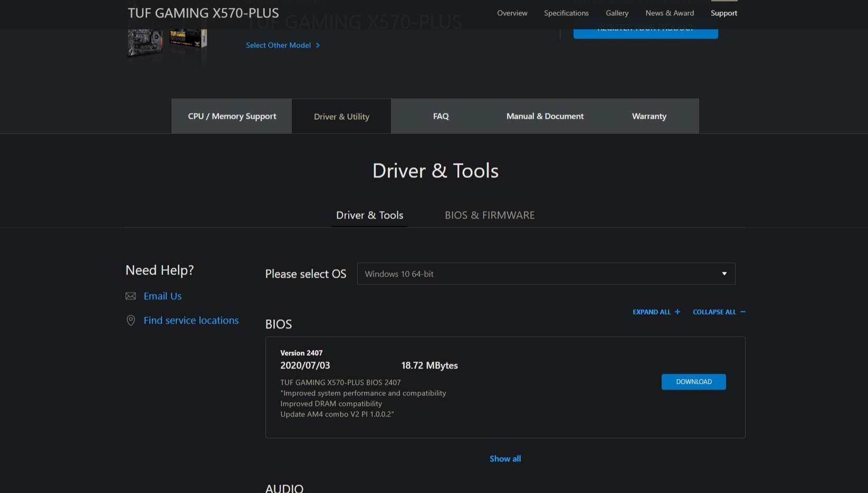The width and height of the screenshot is (868, 493).
Task: Switch to the BIOS & FIRMWARE tab
Action: [x=489, y=215]
